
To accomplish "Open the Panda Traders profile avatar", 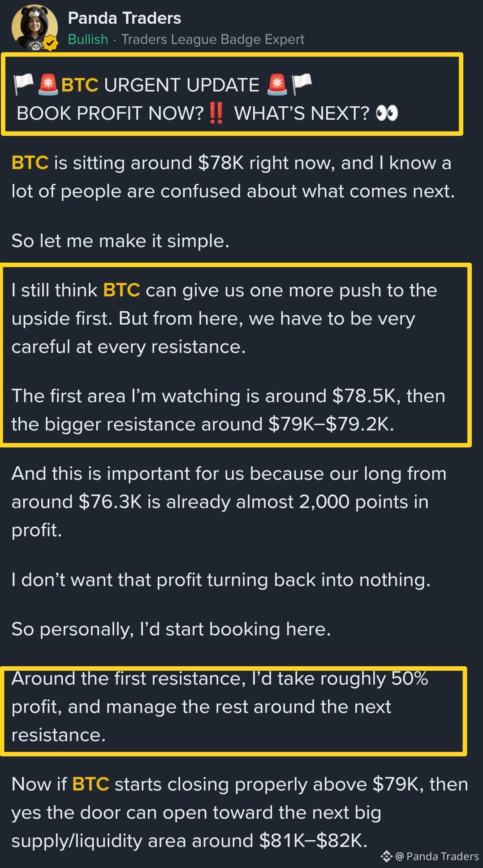I will click(34, 28).
